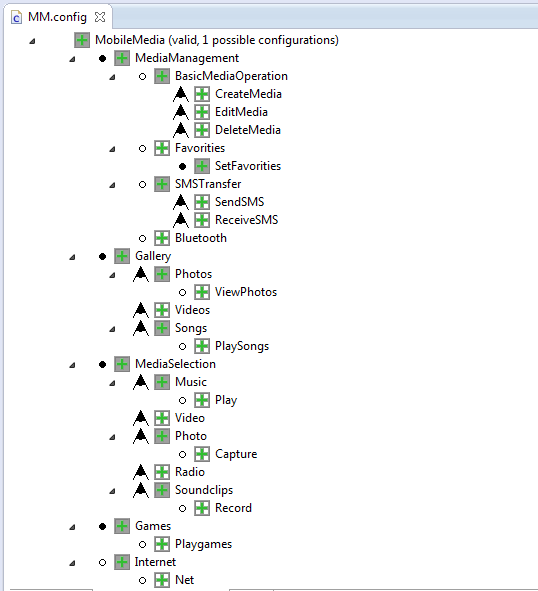This screenshot has width=538, height=591.
Task: Click the plus icon next to EditMedia
Action: tap(202, 112)
